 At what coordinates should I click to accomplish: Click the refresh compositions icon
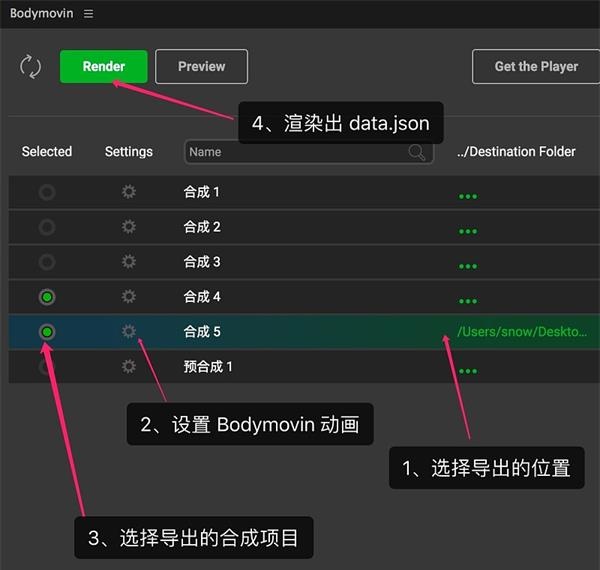coord(31,67)
